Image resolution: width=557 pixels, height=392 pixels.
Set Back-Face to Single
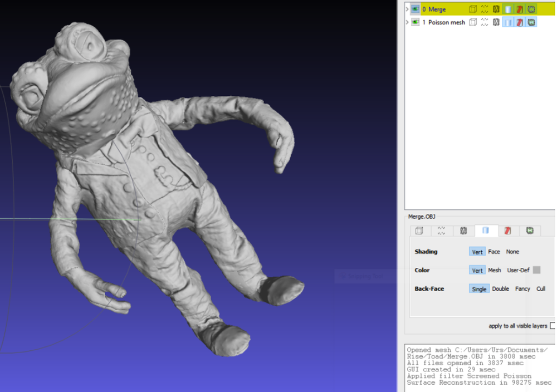click(479, 289)
